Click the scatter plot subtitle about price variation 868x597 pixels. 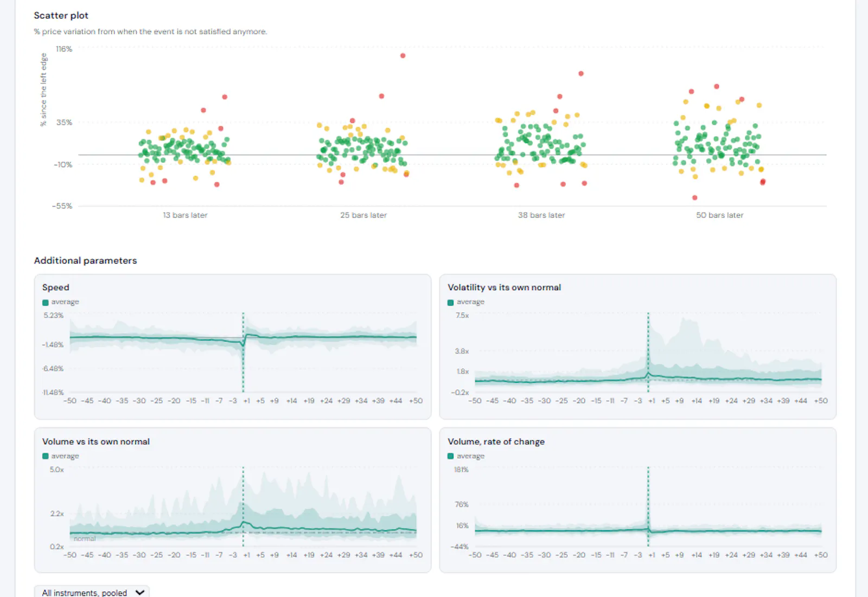(x=150, y=31)
